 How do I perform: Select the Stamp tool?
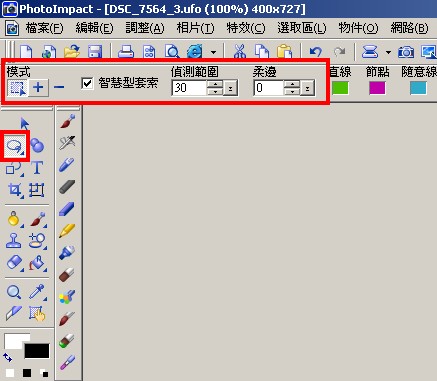pos(13,241)
